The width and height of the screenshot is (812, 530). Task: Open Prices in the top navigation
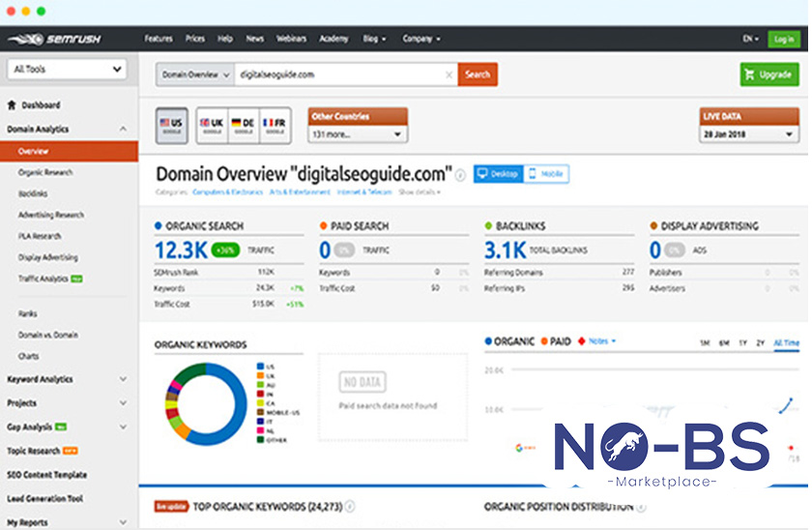(195, 39)
